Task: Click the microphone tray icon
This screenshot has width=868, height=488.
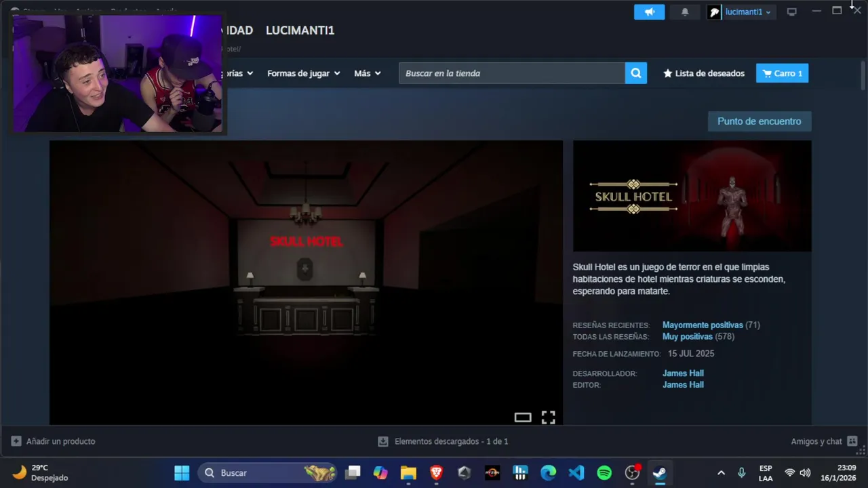Action: [x=741, y=473]
